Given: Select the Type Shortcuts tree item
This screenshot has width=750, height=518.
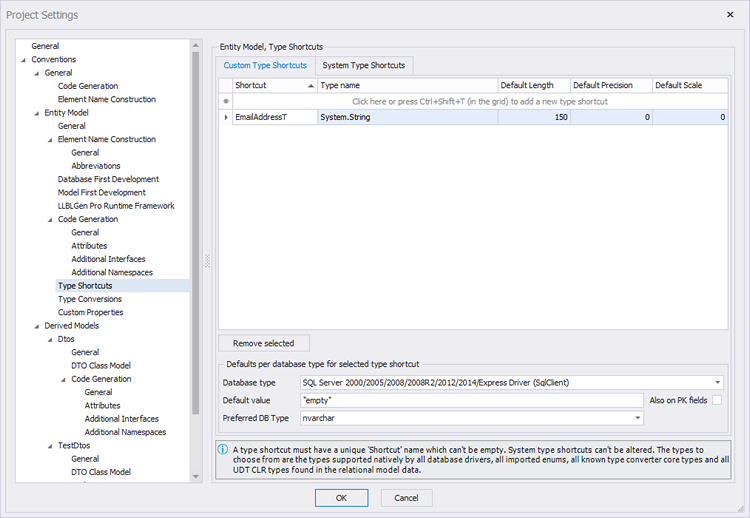Looking at the screenshot, I should coord(85,286).
